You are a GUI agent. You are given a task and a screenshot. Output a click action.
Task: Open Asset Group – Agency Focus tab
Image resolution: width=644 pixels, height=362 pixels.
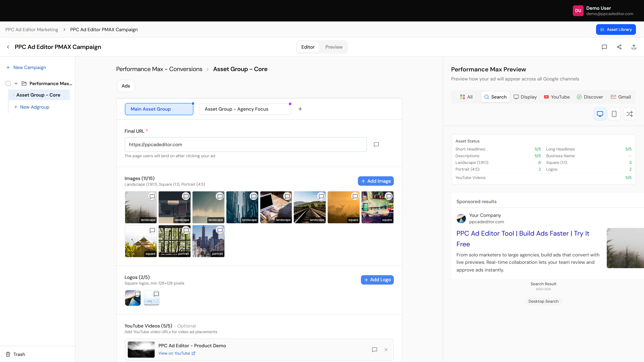pos(245,109)
